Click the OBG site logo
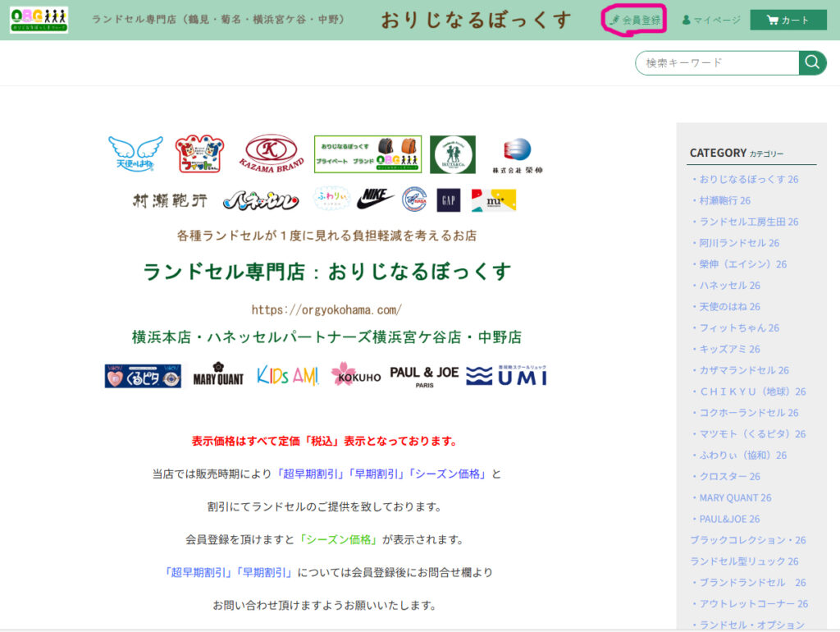The height and width of the screenshot is (632, 840). [x=39, y=20]
